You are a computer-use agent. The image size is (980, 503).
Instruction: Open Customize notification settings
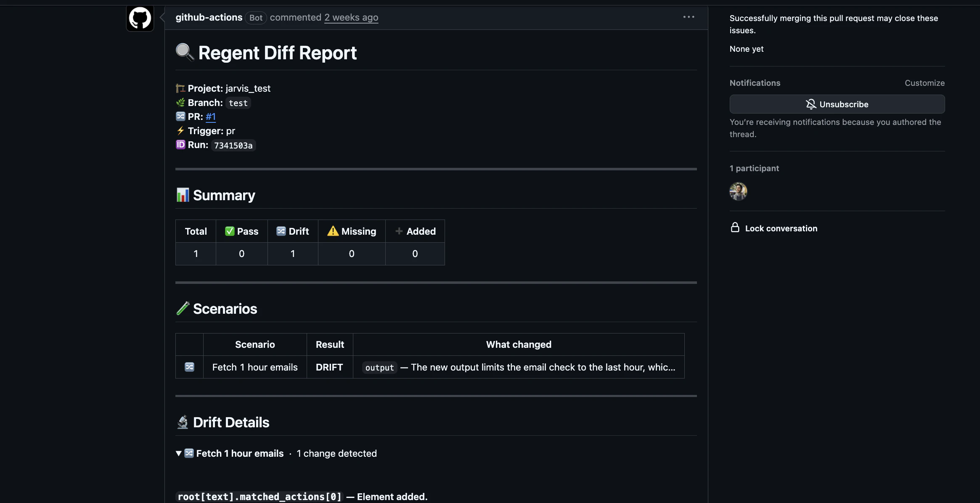click(x=924, y=83)
